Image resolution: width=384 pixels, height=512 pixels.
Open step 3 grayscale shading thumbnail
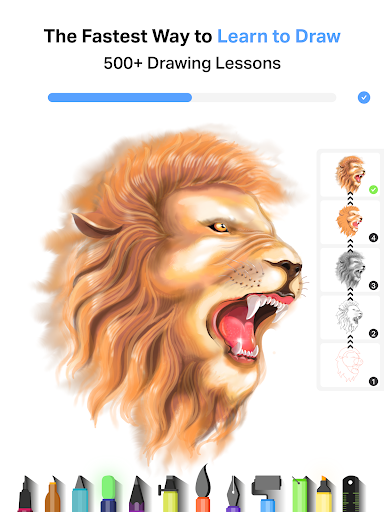pyautogui.click(x=350, y=270)
